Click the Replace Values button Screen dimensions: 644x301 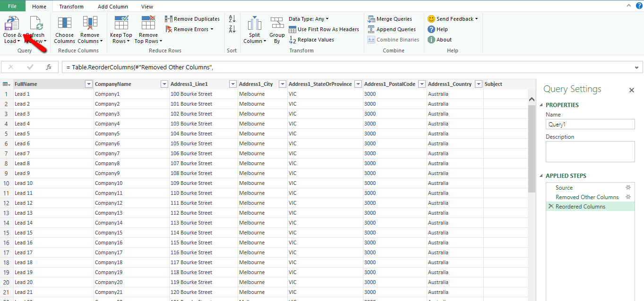tap(312, 40)
